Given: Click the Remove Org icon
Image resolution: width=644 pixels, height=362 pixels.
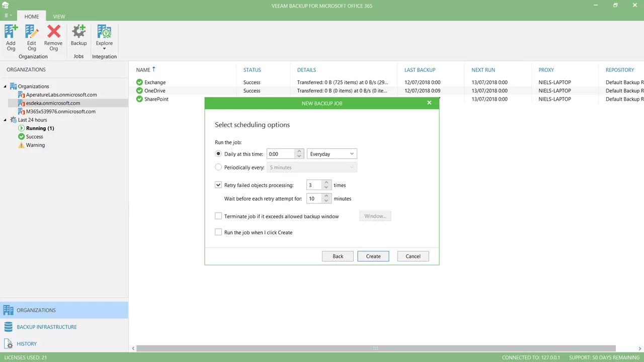Looking at the screenshot, I should pos(53,38).
